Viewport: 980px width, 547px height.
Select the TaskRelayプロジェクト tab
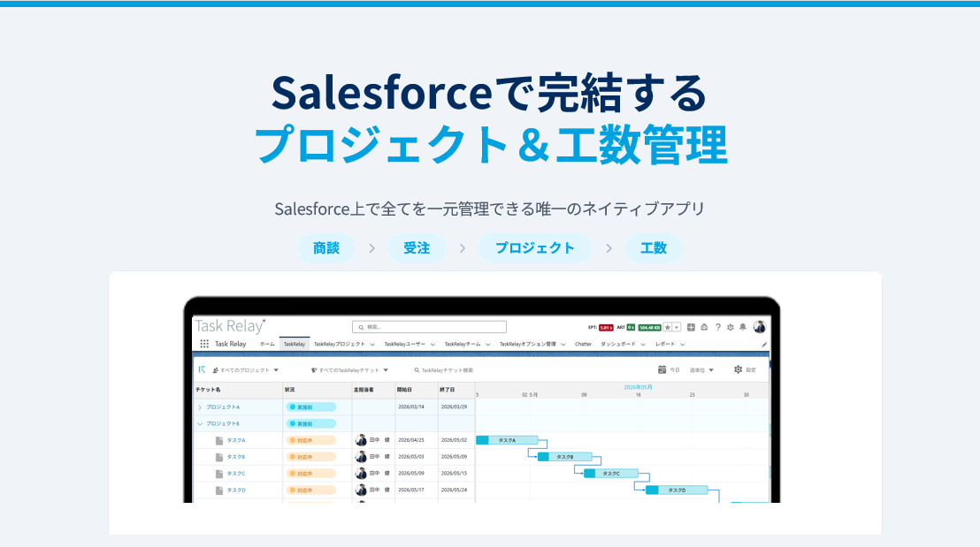pos(340,344)
